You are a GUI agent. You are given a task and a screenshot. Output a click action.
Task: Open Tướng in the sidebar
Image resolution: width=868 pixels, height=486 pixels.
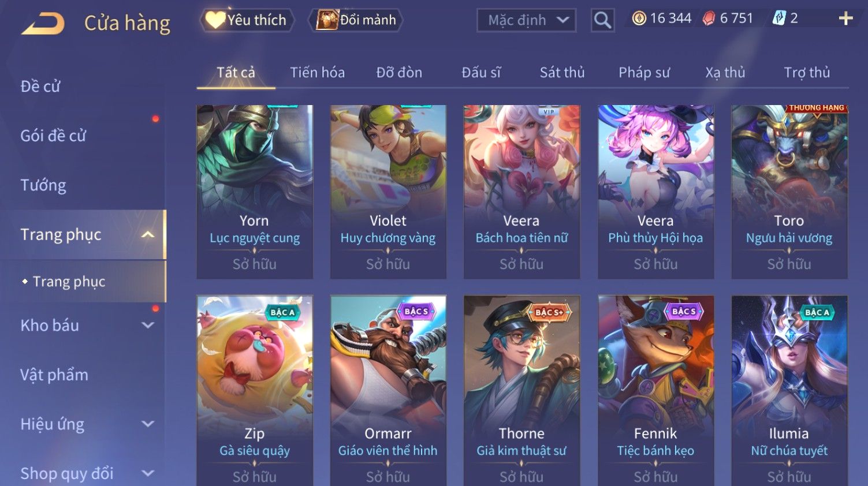[x=43, y=185]
